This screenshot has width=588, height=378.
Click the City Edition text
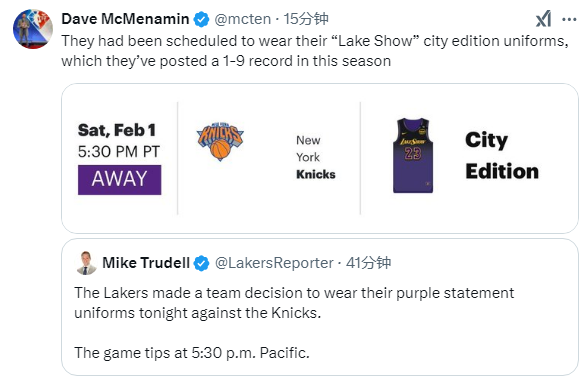[502, 156]
